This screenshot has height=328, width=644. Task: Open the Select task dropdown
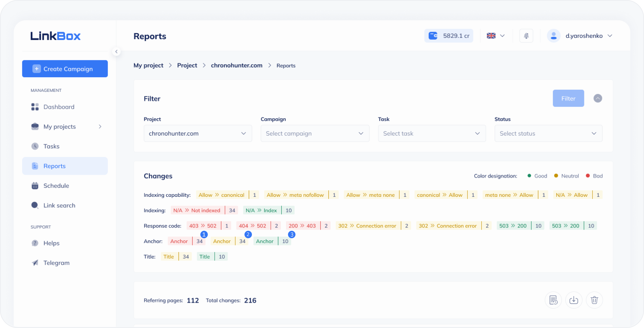[432, 133]
